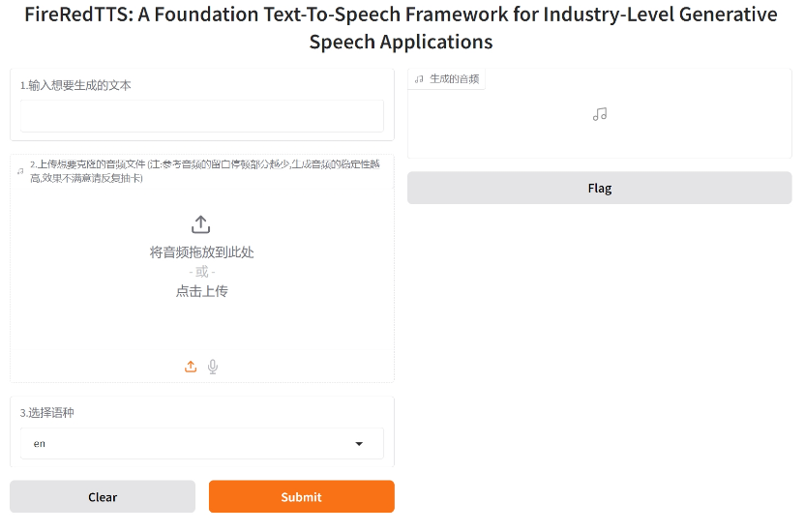Focus the text input field for generation
This screenshot has width=805, height=532.
[x=202, y=116]
